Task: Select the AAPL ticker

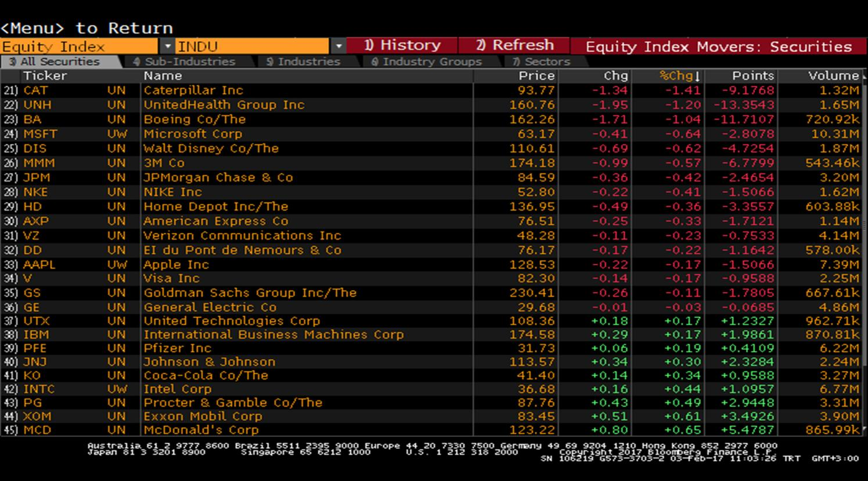Action: (x=39, y=265)
